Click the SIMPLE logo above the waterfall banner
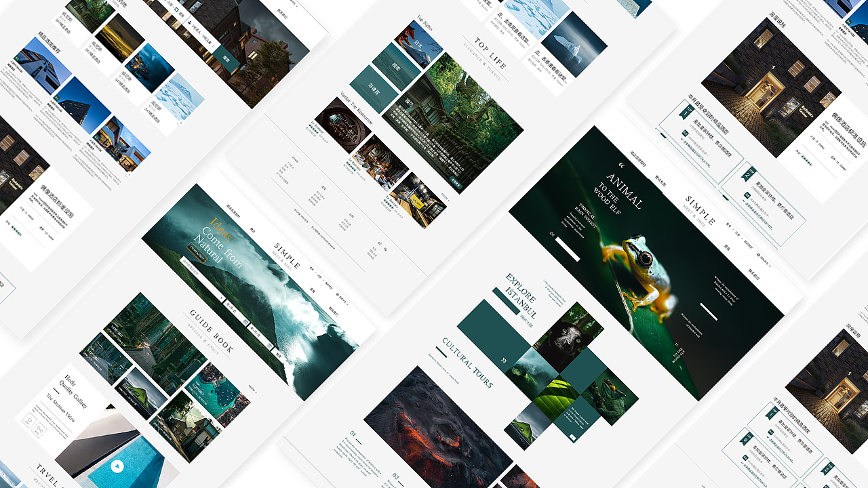Screen dimensions: 868x488 (288, 256)
